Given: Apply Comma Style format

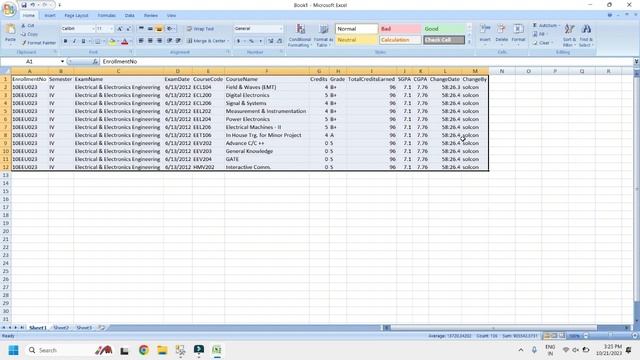Looking at the screenshot, I should pos(260,41).
